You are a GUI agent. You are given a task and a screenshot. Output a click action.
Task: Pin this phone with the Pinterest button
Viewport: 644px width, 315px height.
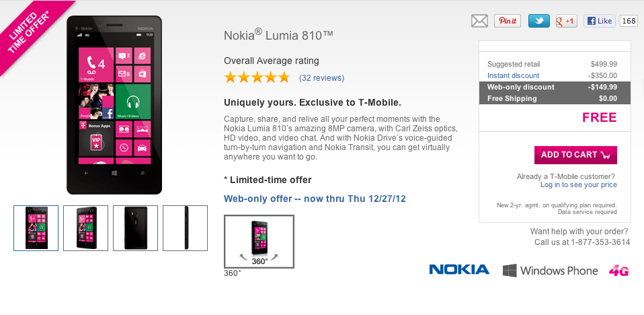pyautogui.click(x=508, y=21)
